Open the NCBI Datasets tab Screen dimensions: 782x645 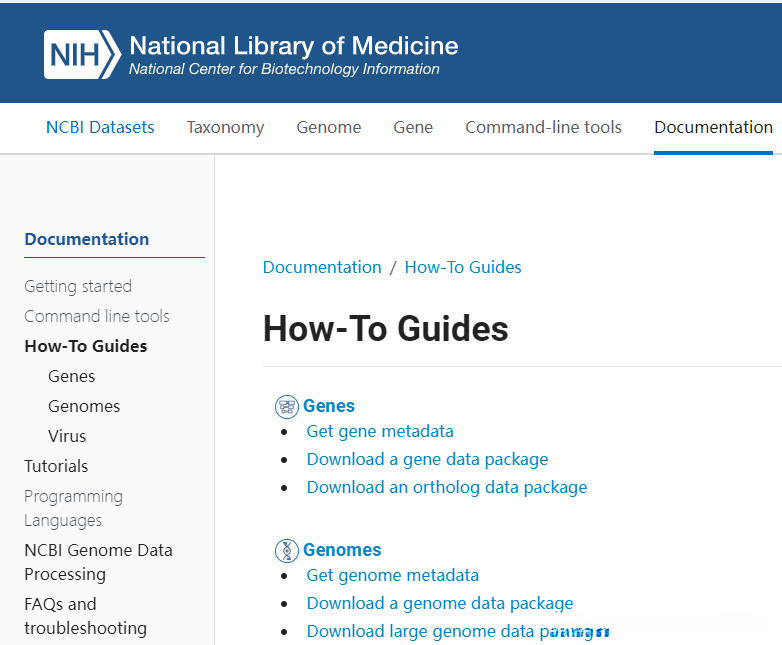click(x=100, y=127)
